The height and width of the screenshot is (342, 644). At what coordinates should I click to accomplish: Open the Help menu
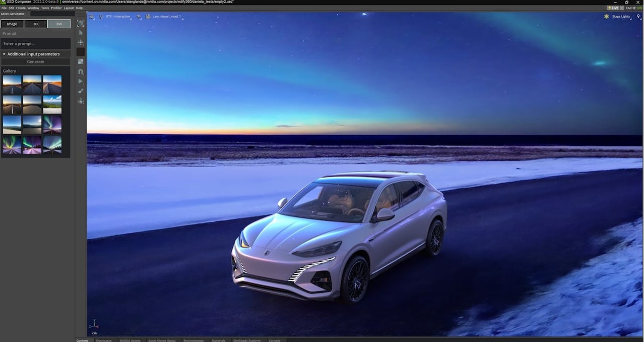(79, 8)
